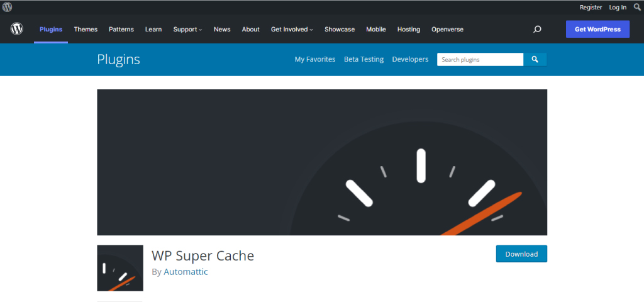Screen dimensions: 644x302
Task: Expand the Get Involved dropdown menu
Action: 292,29
